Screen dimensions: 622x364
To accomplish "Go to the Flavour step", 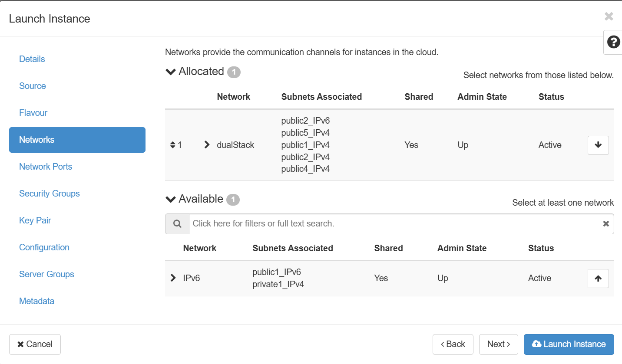I will 33,113.
